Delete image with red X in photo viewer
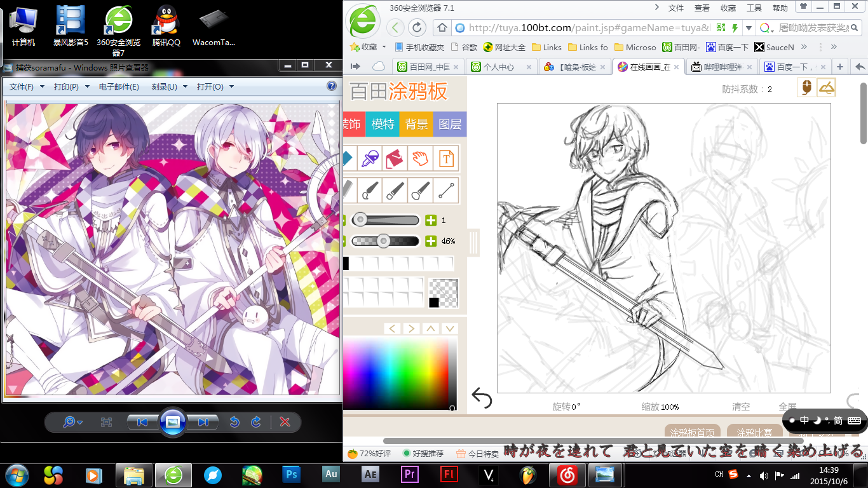Viewport: 868px width, 488px height. (285, 422)
